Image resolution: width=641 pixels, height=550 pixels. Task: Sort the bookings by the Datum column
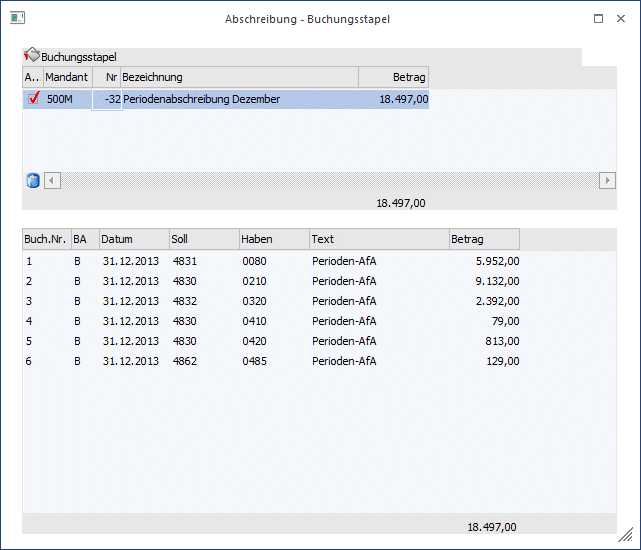[x=133, y=239]
